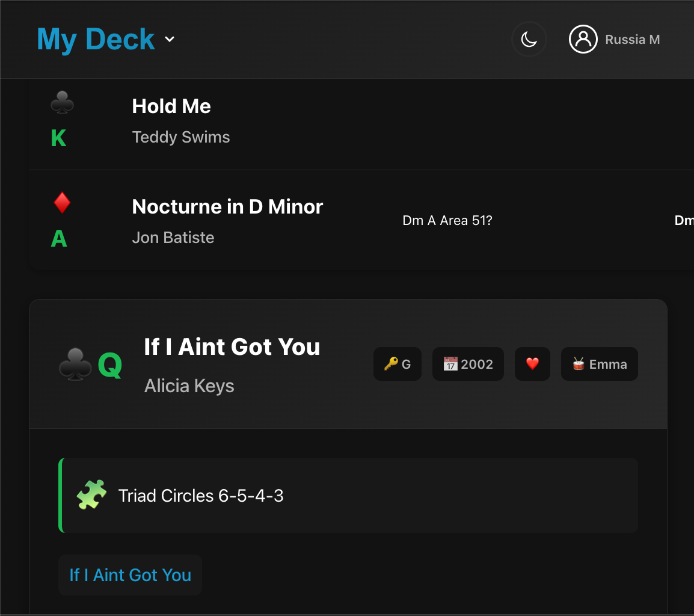This screenshot has width=694, height=616.
Task: Open the blue If I Aint Got You link
Action: (130, 575)
